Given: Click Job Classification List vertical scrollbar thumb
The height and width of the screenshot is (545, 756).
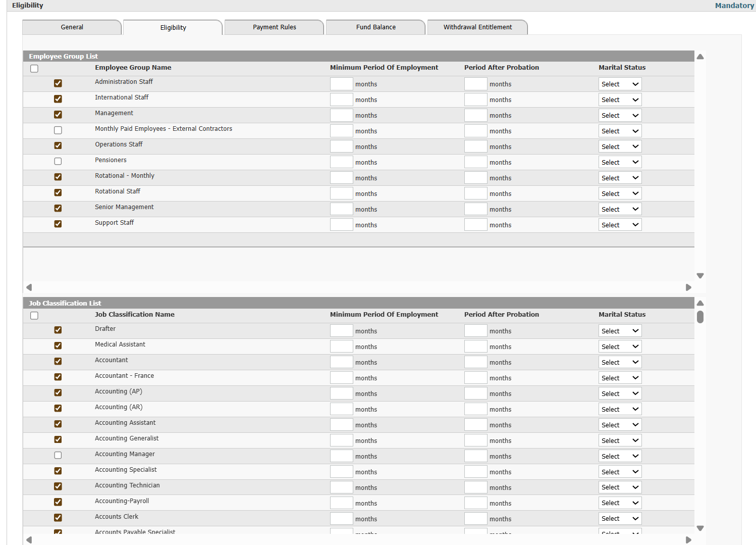Looking at the screenshot, I should click(700, 317).
